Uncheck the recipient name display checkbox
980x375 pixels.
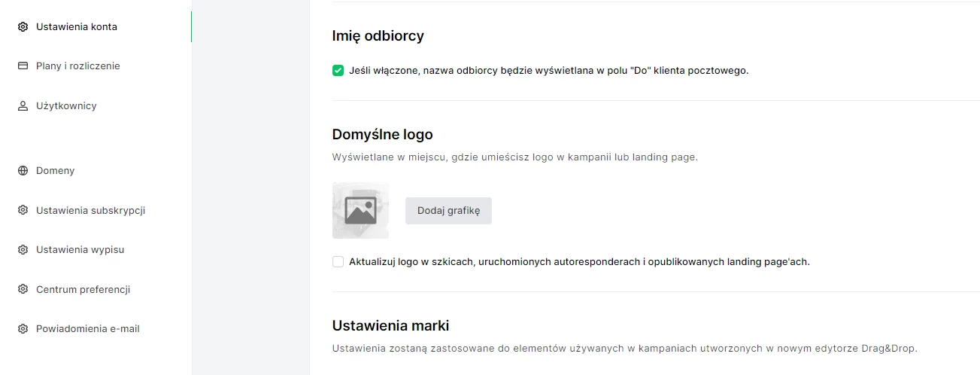point(338,71)
